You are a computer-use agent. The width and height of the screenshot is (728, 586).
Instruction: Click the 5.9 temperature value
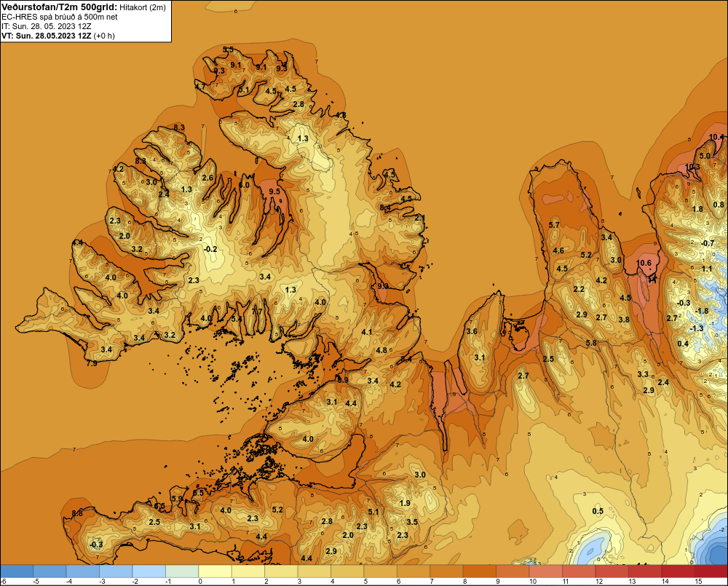(x=177, y=499)
